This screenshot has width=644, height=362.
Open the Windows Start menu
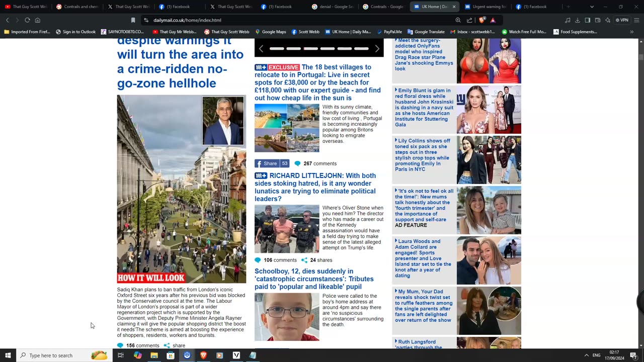[8, 355]
